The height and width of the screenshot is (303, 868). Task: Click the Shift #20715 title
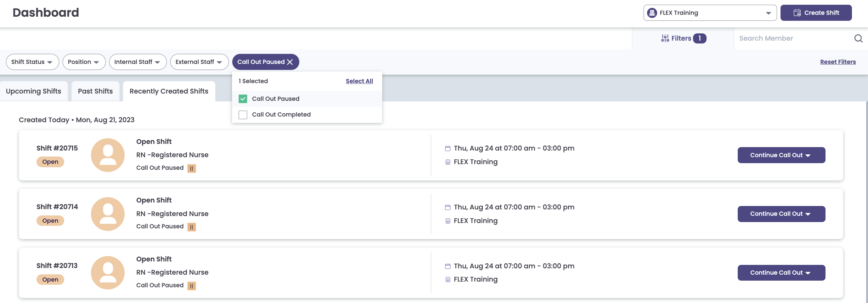pos(57,148)
